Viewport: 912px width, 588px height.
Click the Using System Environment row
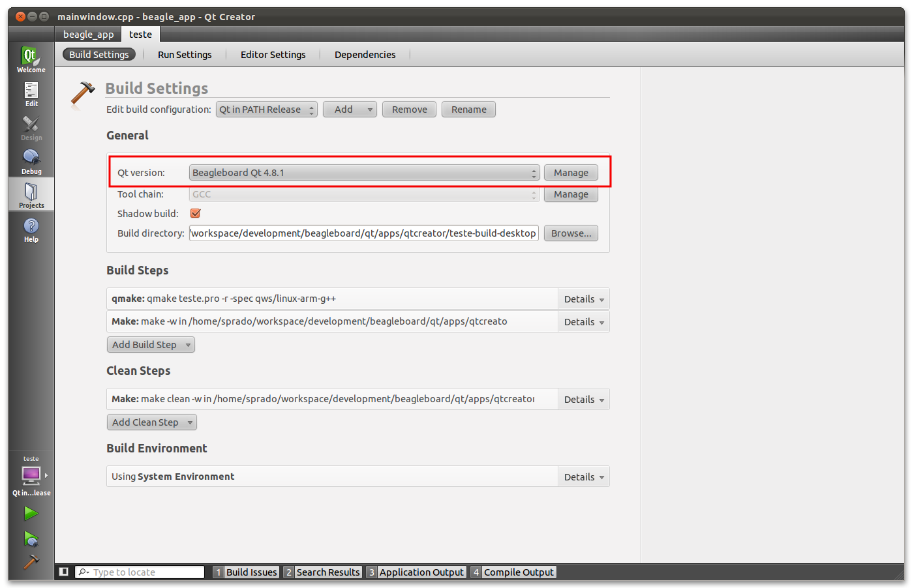click(332, 477)
